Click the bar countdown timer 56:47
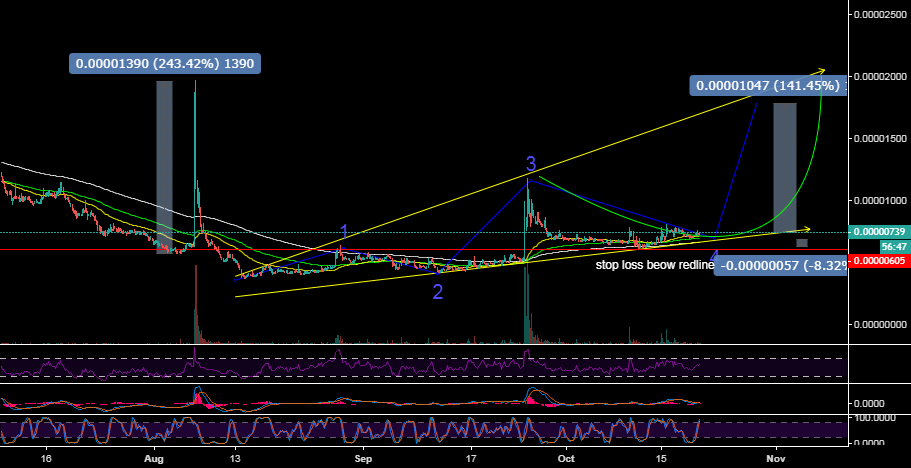Viewport: 911px width, 468px height. click(x=894, y=246)
